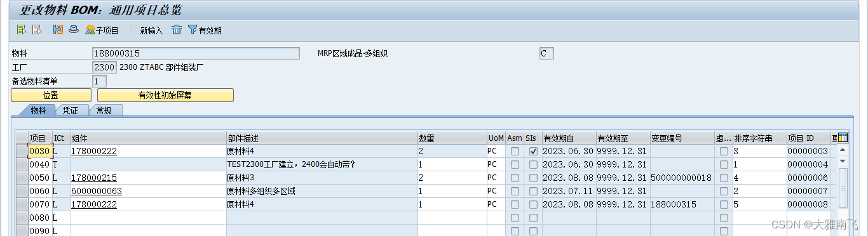Click the first item-details icon in toolbar
The image size is (868, 236).
[x=22, y=30]
